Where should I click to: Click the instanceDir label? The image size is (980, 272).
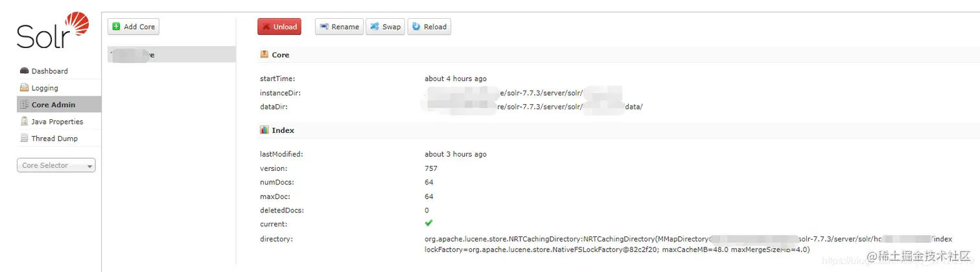[x=280, y=93]
